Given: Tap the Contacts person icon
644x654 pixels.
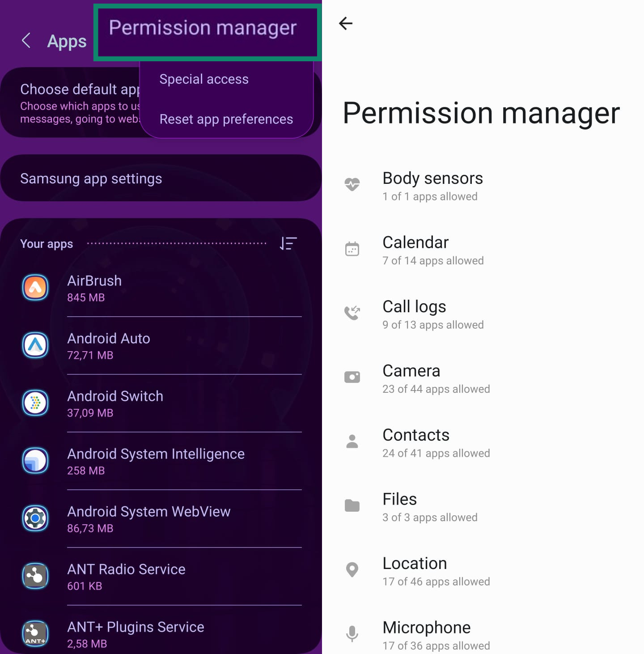Looking at the screenshot, I should click(352, 441).
